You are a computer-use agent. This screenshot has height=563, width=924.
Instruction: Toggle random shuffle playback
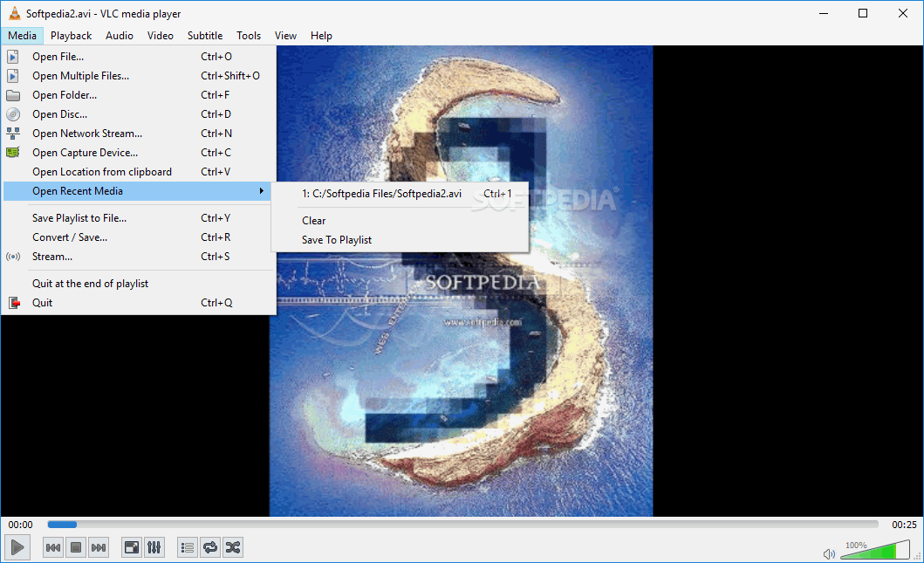coord(233,547)
